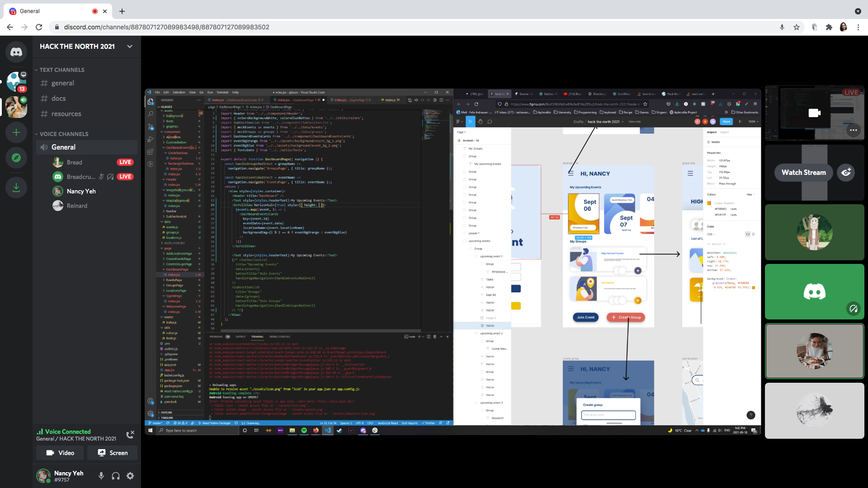
Task: Open the docs text channel
Action: click(x=58, y=99)
